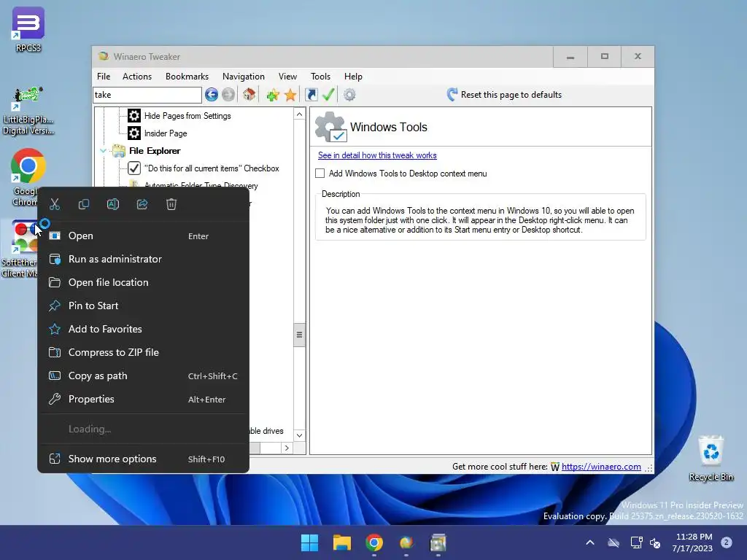
Task: Click the shortcut arrow export icon in toolbar
Action: click(x=311, y=95)
